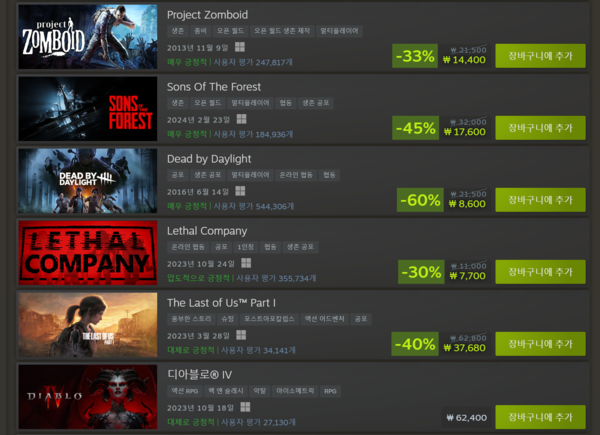The width and height of the screenshot is (600, 435).
Task: Add Dead by Daylight to cart
Action: 540,200
